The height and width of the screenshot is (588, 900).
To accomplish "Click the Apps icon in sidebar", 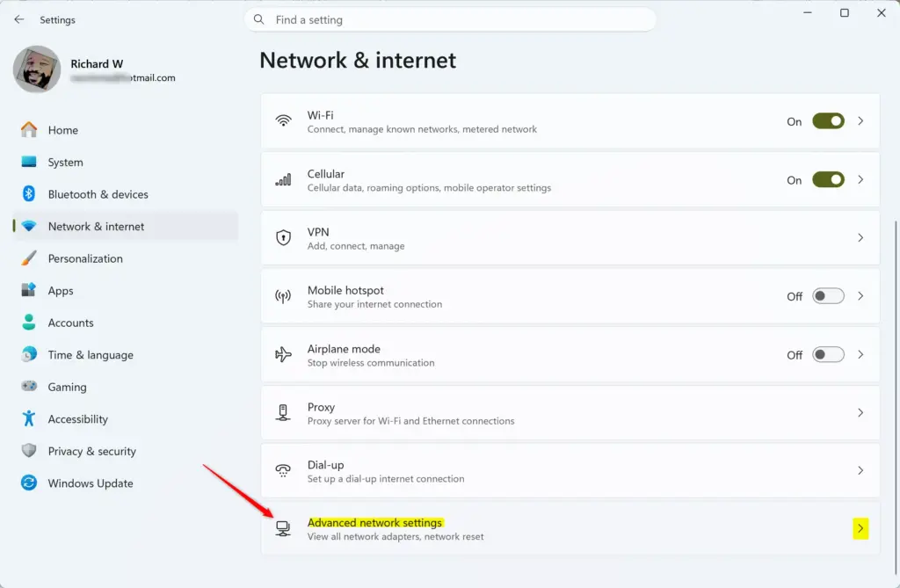I will [29, 290].
